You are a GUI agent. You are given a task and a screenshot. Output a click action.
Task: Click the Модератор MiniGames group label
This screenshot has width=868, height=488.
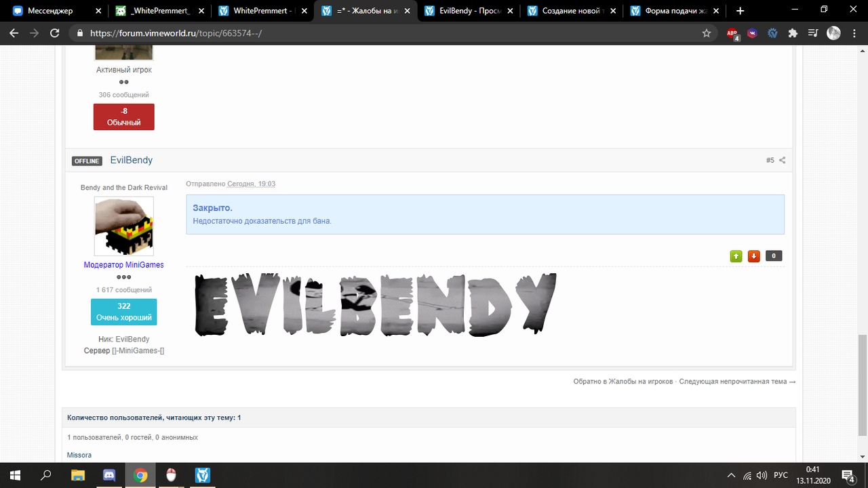point(123,265)
